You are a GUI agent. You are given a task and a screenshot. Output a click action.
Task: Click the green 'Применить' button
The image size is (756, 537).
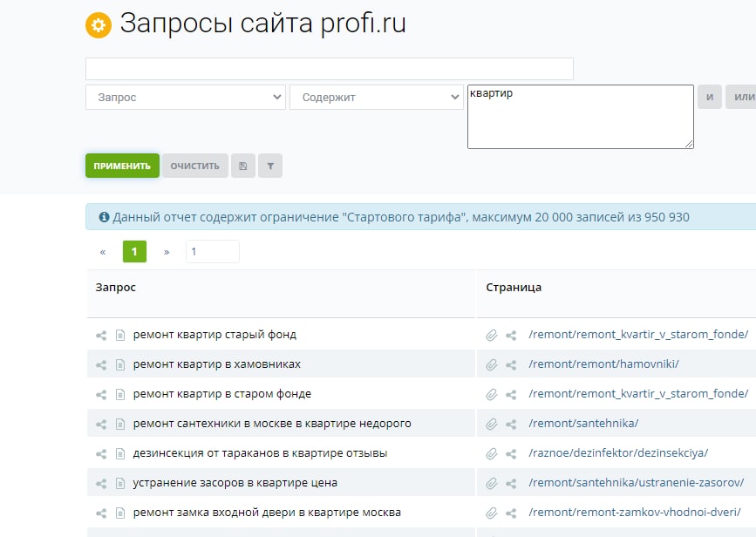[x=122, y=166]
